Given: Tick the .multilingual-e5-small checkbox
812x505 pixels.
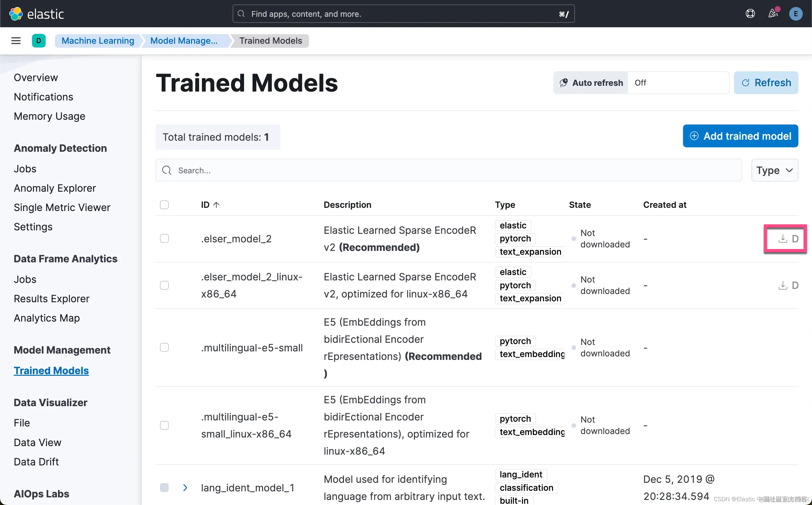Looking at the screenshot, I should [164, 347].
